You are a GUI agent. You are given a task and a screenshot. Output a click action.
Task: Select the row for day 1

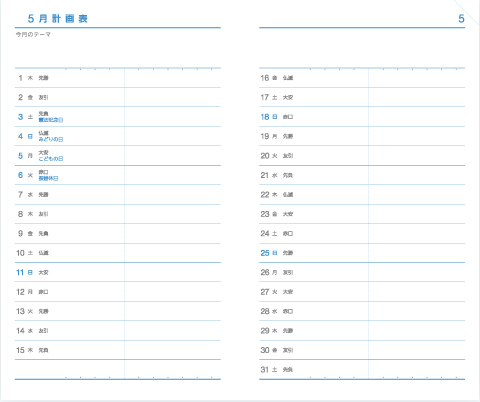[118, 78]
